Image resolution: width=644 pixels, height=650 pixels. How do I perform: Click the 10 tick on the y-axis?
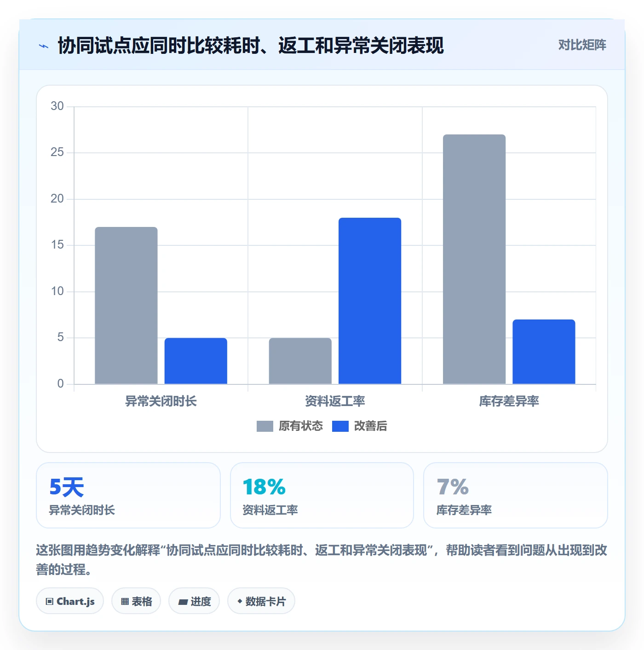coord(57,291)
